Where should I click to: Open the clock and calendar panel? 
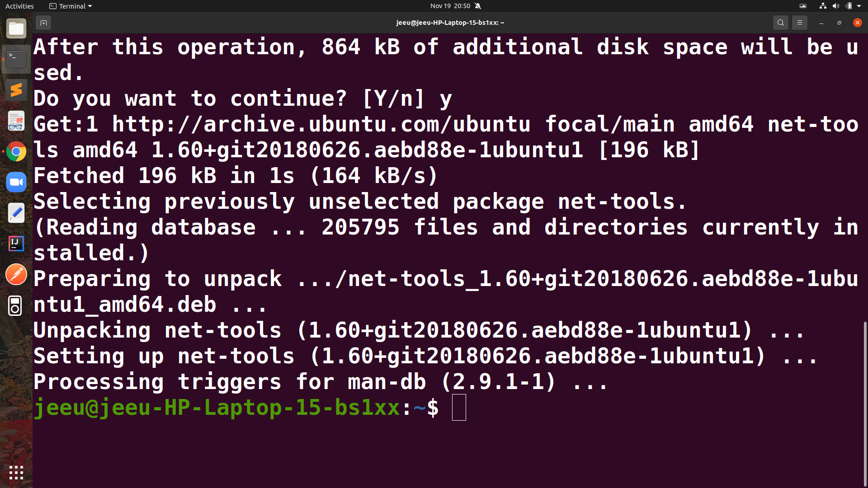450,6
